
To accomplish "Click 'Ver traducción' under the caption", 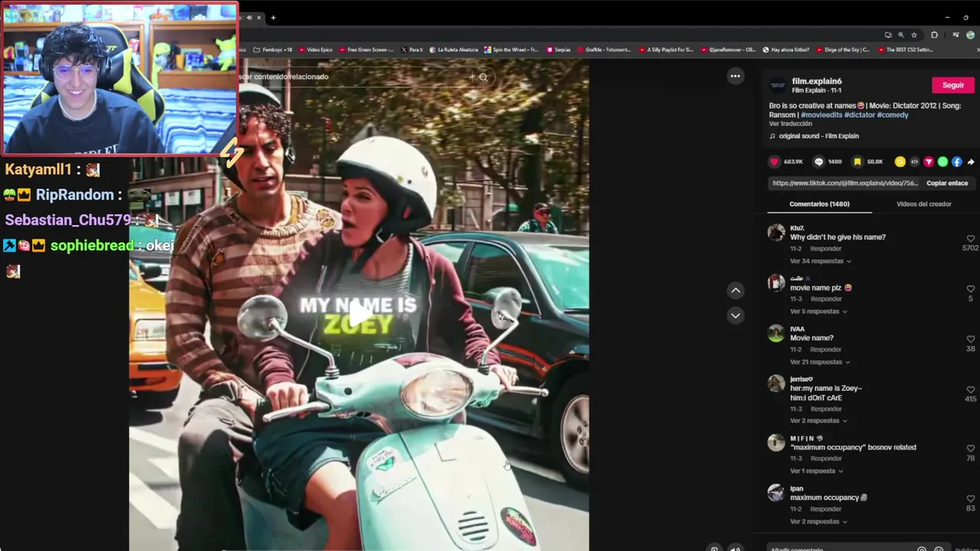I will 790,124.
